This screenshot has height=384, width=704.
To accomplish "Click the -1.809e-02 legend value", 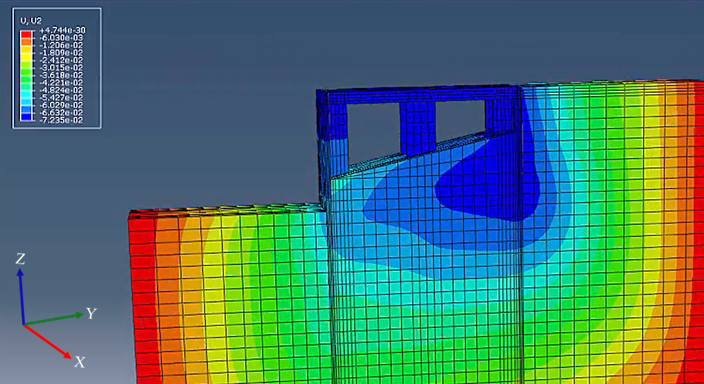I will (62, 53).
